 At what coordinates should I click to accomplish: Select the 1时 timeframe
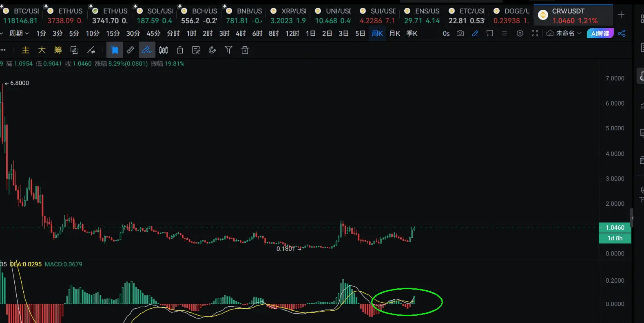pos(191,33)
